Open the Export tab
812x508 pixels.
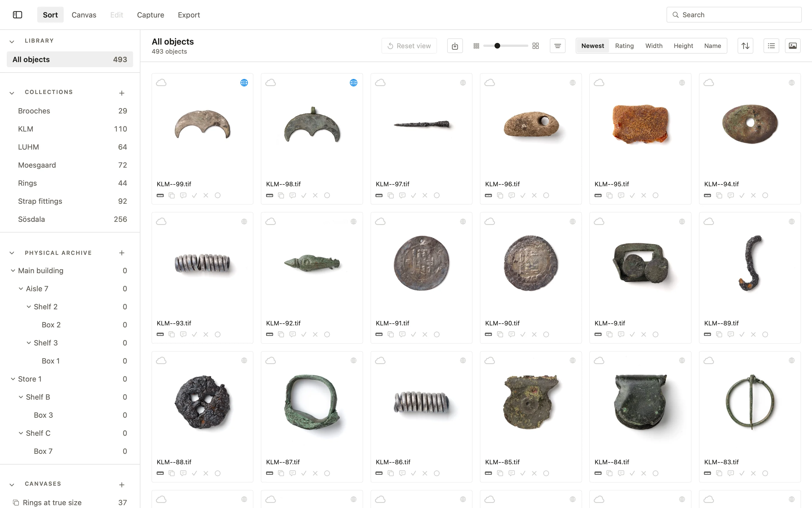pyautogui.click(x=189, y=15)
